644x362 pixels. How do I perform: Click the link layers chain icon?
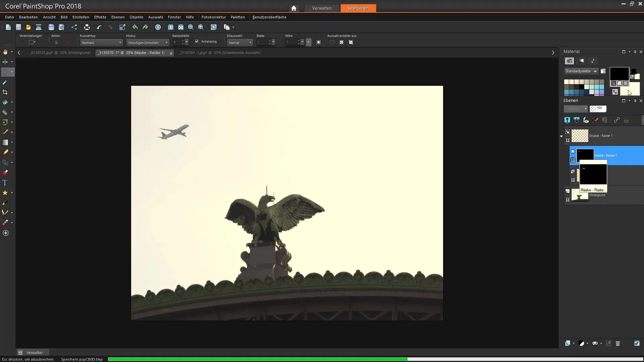coord(616,120)
